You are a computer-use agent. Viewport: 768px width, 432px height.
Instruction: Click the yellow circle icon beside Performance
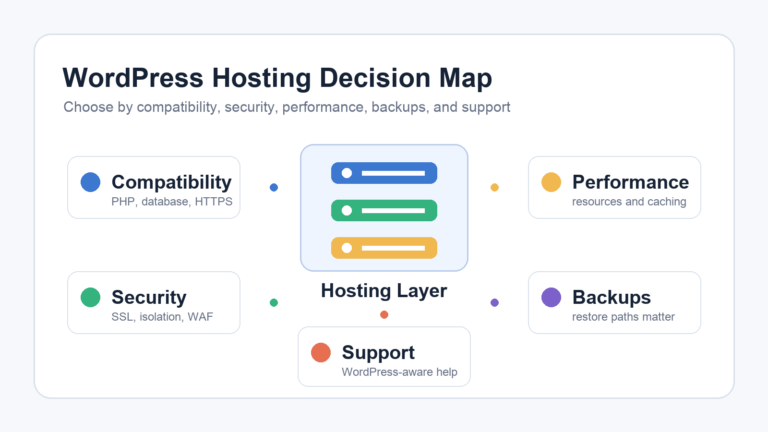pos(551,182)
